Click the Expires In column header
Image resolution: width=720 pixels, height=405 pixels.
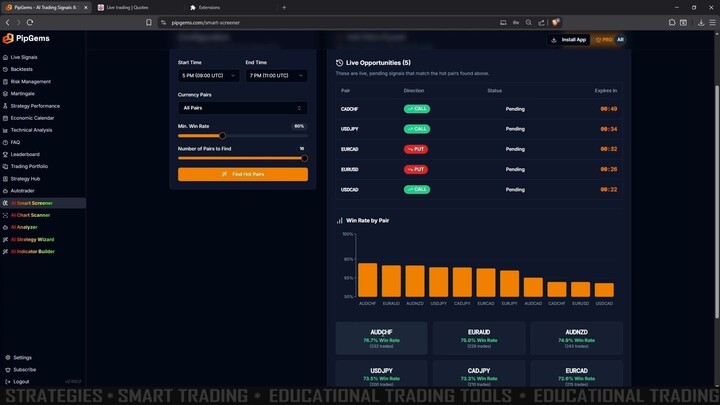pos(606,90)
